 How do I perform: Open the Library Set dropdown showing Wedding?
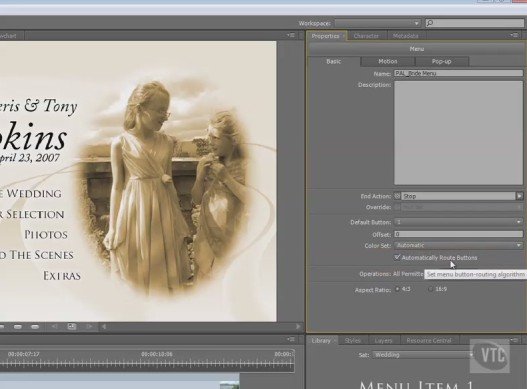(423, 355)
